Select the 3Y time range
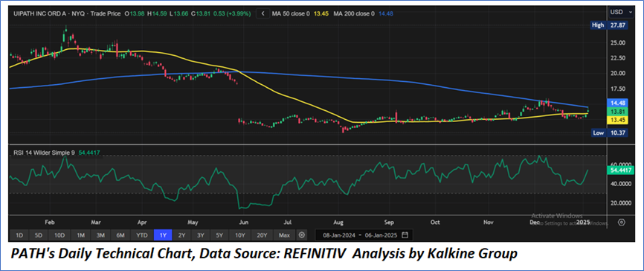The image size is (644, 271). [x=200, y=235]
